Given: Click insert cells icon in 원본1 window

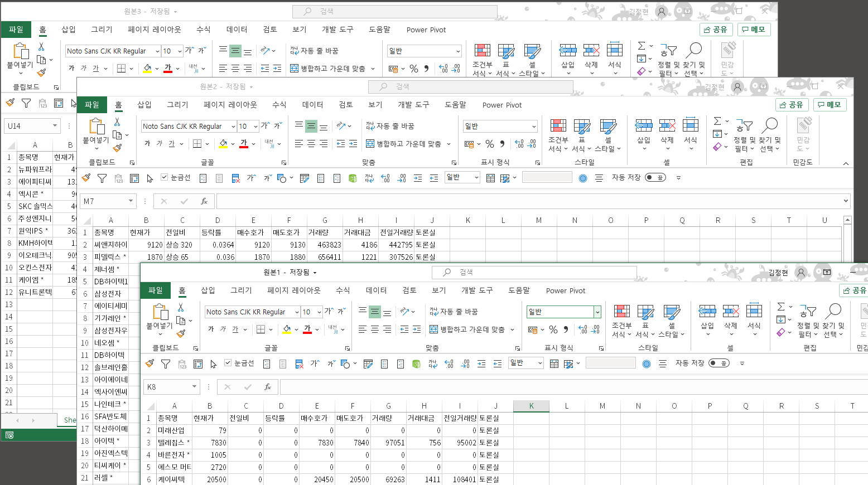Looking at the screenshot, I should (707, 311).
